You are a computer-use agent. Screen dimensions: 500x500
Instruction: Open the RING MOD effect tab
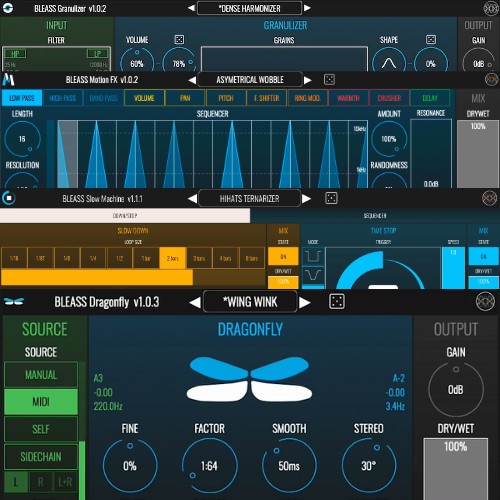307,98
